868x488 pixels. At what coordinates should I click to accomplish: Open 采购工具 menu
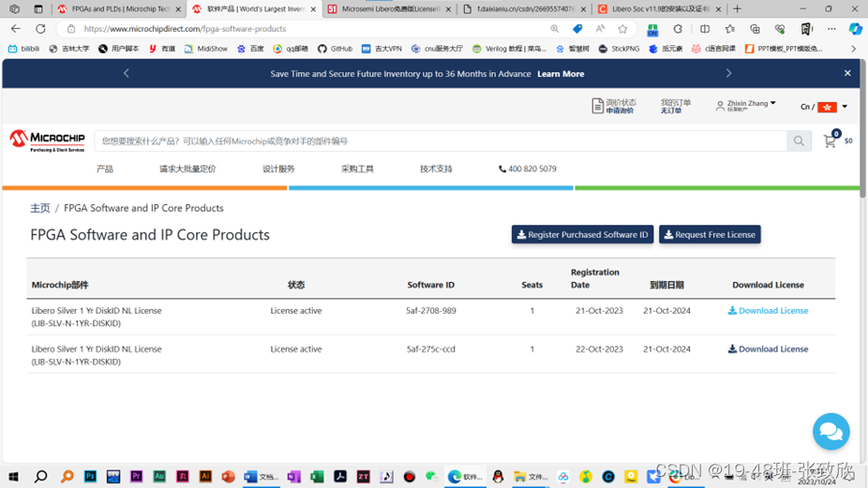click(357, 169)
